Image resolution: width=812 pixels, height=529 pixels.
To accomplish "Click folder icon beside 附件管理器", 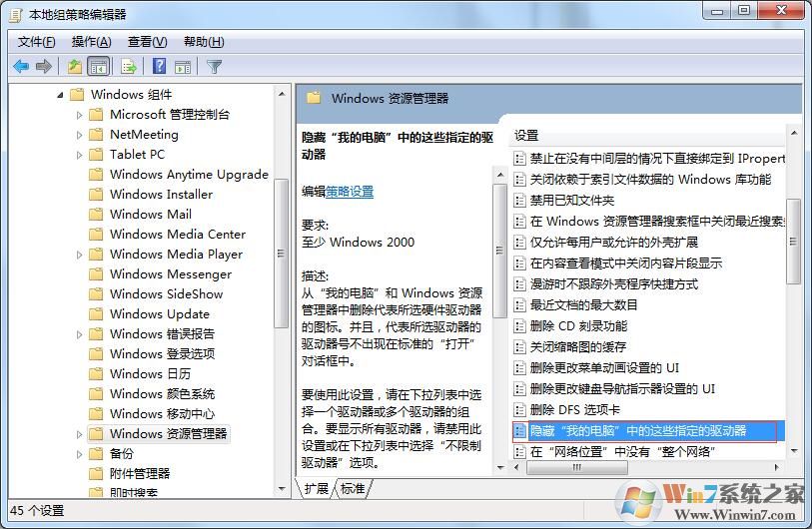I will pyautogui.click(x=96, y=474).
